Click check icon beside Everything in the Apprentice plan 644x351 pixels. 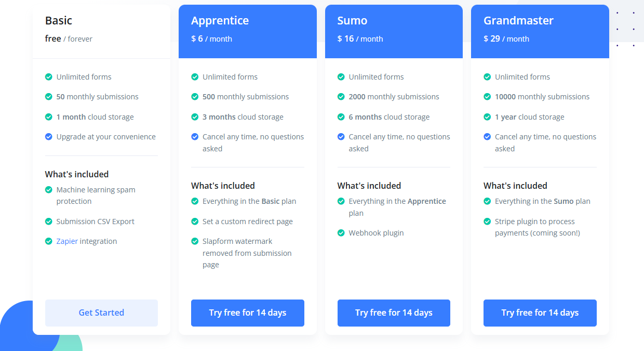(341, 201)
